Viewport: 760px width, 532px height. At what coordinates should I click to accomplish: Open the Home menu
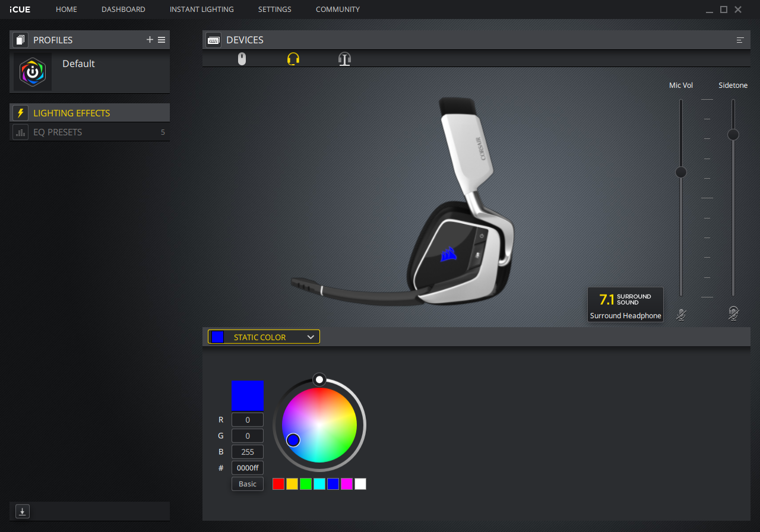point(66,9)
